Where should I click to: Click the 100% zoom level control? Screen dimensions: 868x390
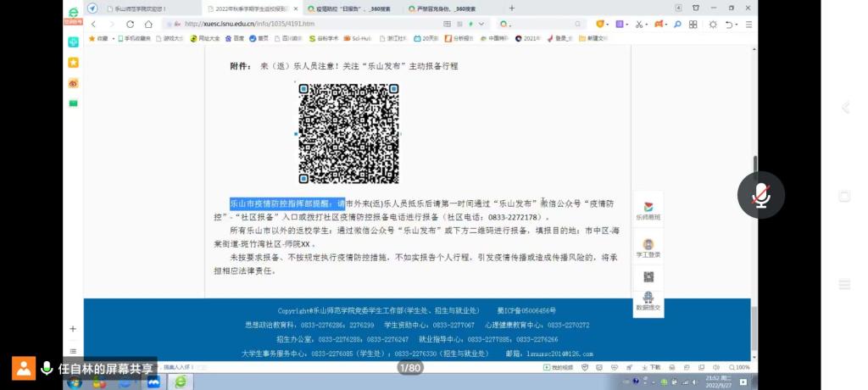pos(741,367)
